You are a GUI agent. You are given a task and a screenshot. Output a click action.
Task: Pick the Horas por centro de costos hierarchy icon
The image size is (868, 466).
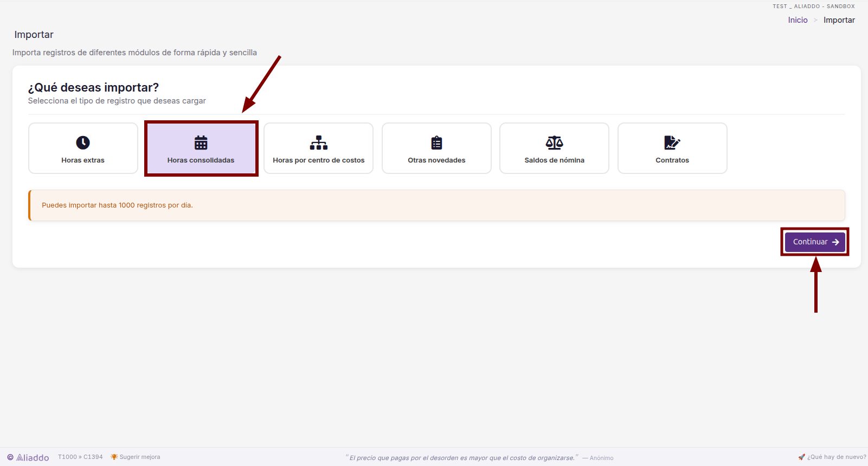point(319,143)
